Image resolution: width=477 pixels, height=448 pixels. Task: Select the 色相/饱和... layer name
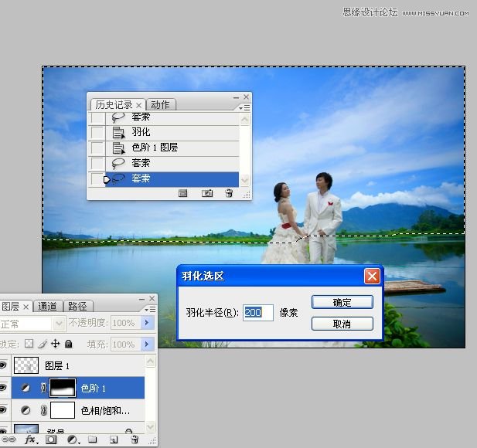pyautogui.click(x=106, y=411)
